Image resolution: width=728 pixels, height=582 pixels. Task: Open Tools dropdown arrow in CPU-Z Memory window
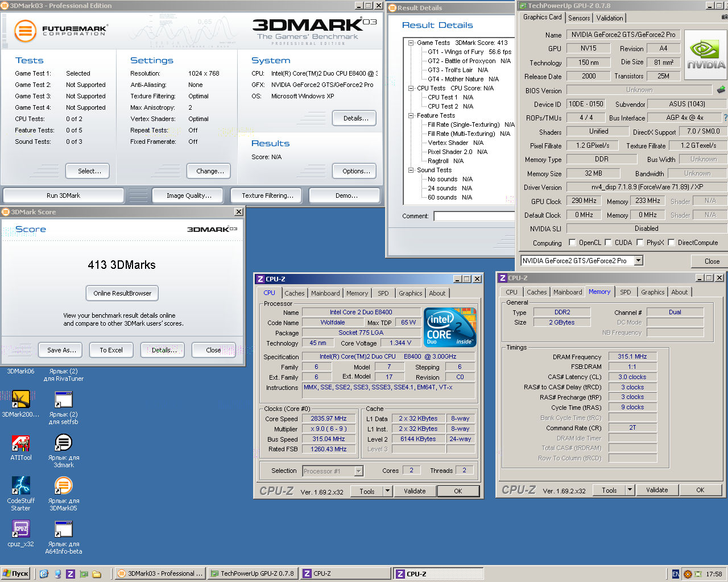pyautogui.click(x=630, y=490)
